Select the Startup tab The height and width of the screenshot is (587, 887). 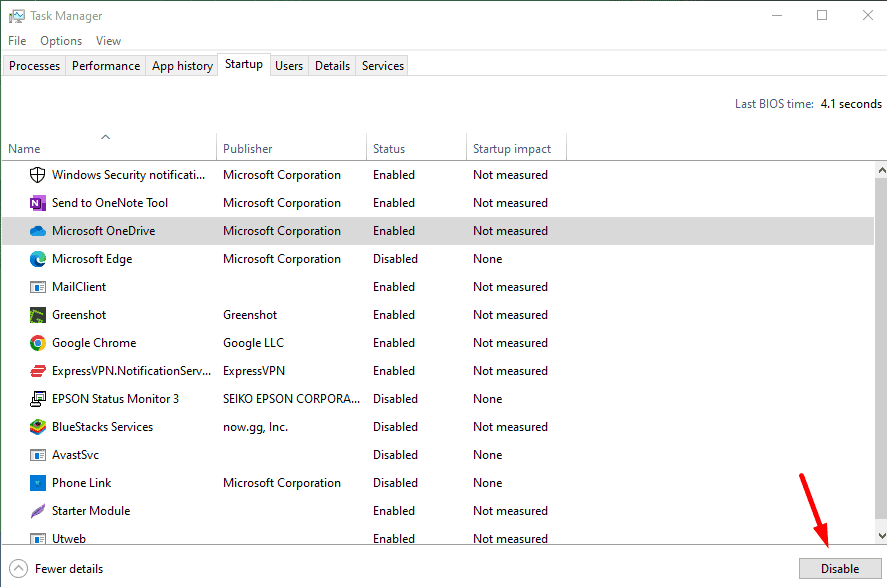244,64
